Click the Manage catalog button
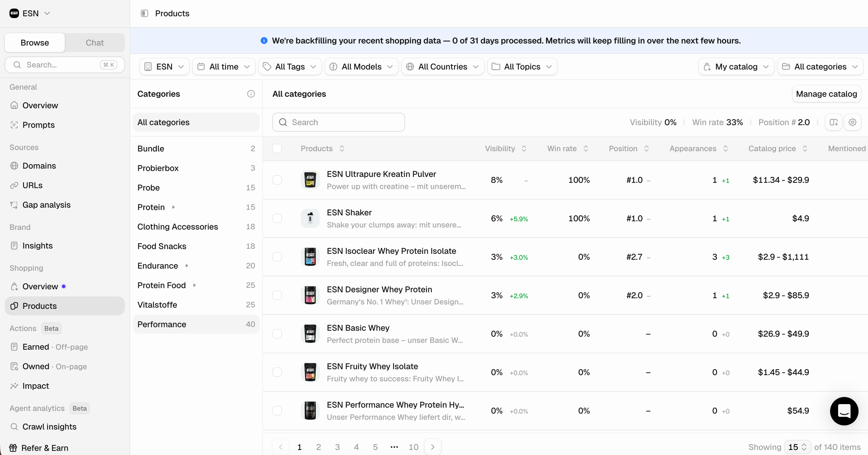This screenshot has height=455, width=868. pyautogui.click(x=827, y=94)
